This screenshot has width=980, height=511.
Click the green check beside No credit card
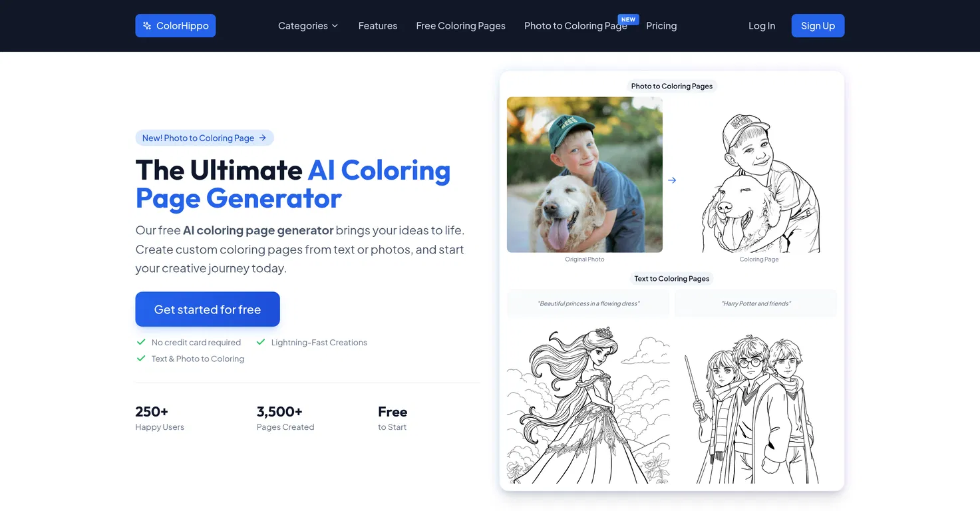(141, 342)
